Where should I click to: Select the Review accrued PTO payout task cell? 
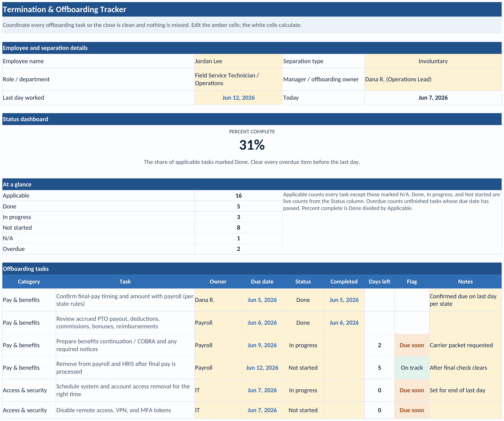pyautogui.click(x=125, y=323)
